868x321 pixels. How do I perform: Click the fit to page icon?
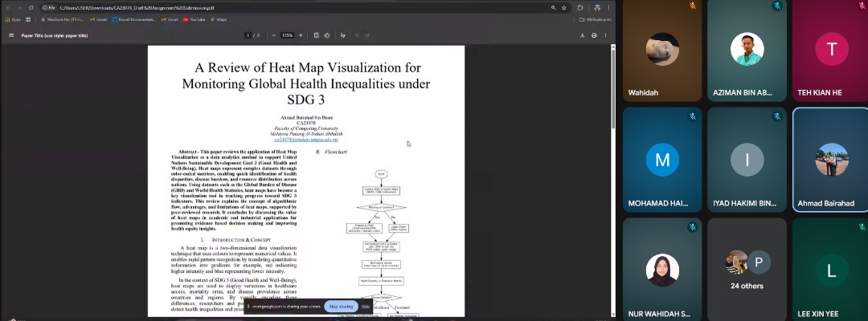[x=317, y=35]
